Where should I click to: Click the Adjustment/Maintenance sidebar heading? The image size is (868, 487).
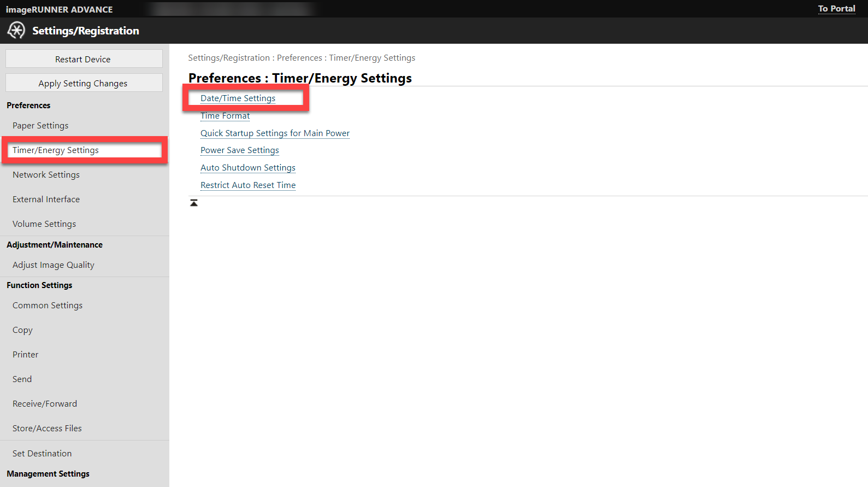tap(55, 245)
